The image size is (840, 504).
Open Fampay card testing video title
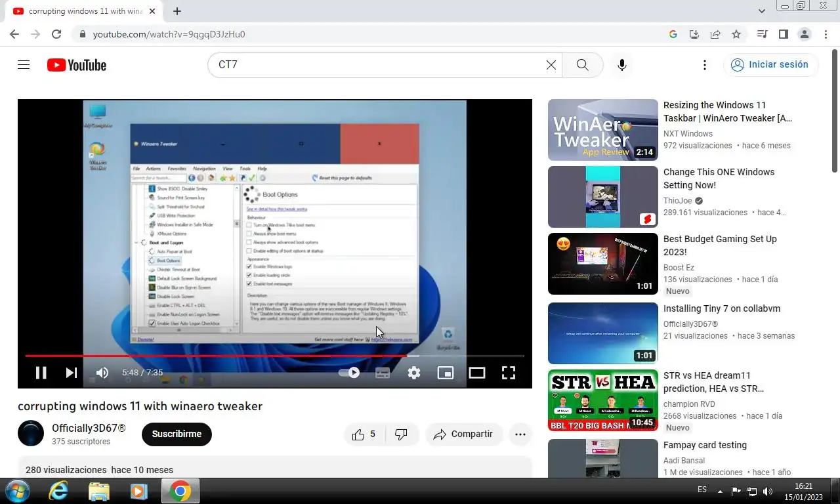[705, 445]
